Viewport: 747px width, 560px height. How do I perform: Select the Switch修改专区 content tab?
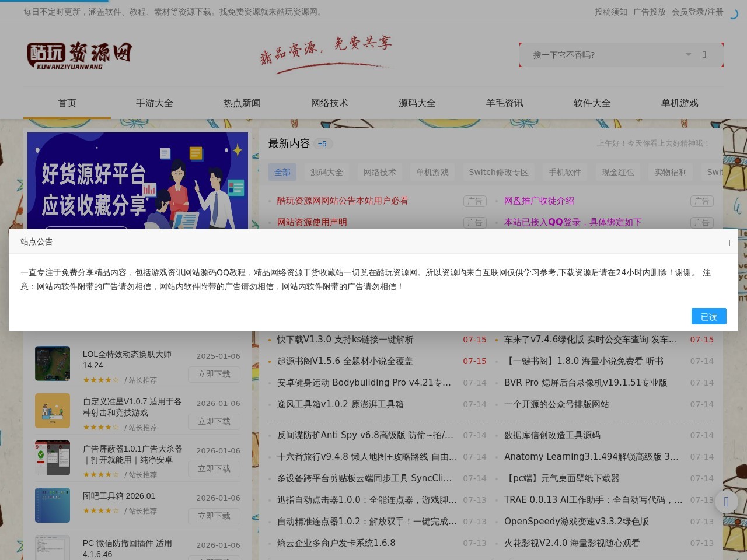coord(499,172)
